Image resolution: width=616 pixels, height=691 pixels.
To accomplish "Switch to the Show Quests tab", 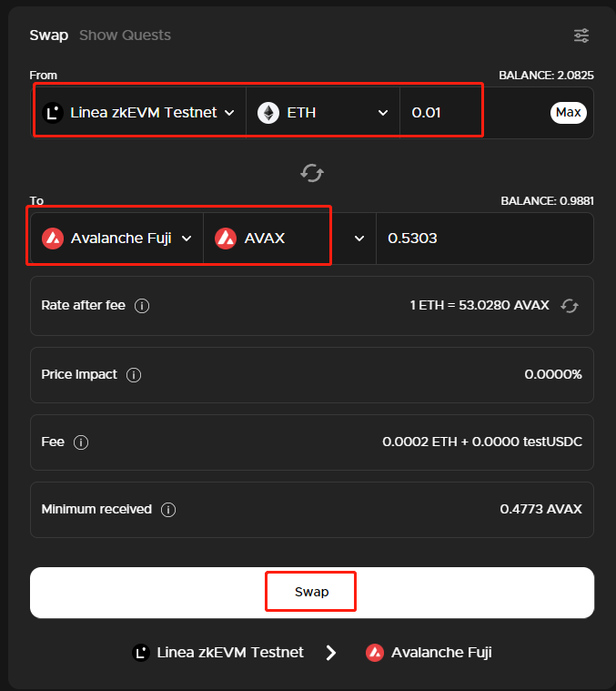I will click(125, 36).
